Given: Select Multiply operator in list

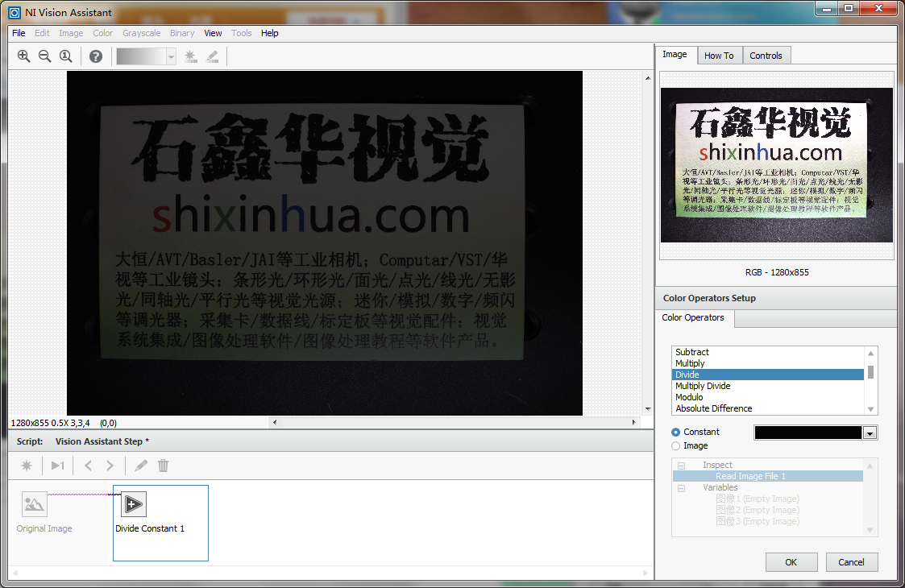Looking at the screenshot, I should (768, 363).
